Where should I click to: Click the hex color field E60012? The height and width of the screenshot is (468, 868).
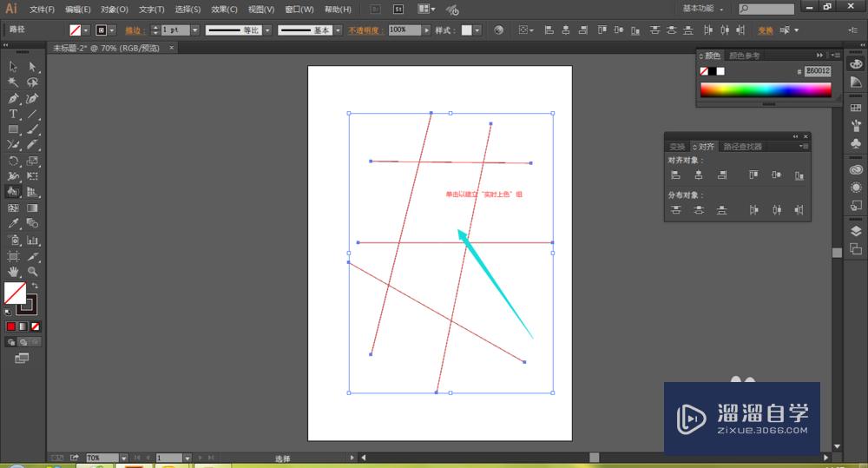818,71
